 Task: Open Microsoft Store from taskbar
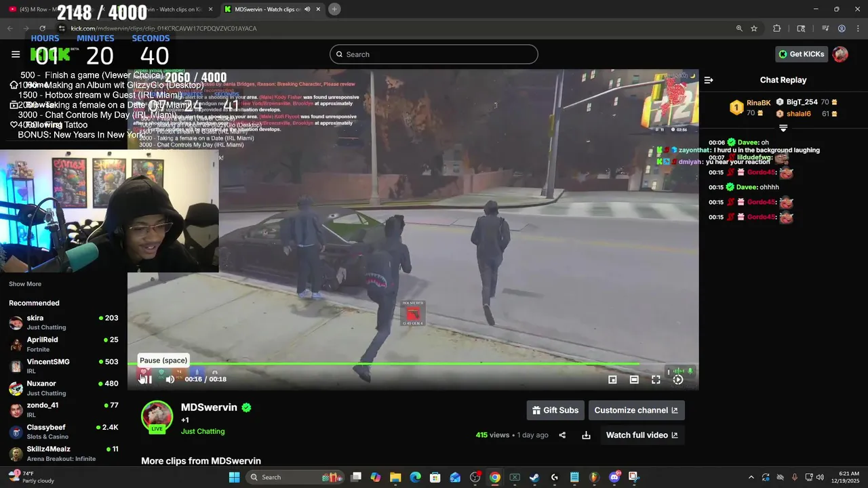(435, 477)
